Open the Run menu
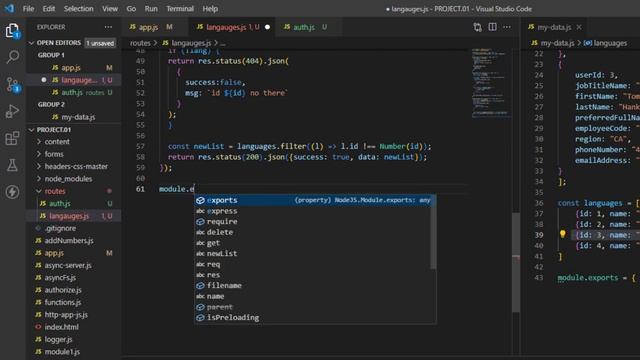The width and height of the screenshot is (640, 360). tap(151, 9)
